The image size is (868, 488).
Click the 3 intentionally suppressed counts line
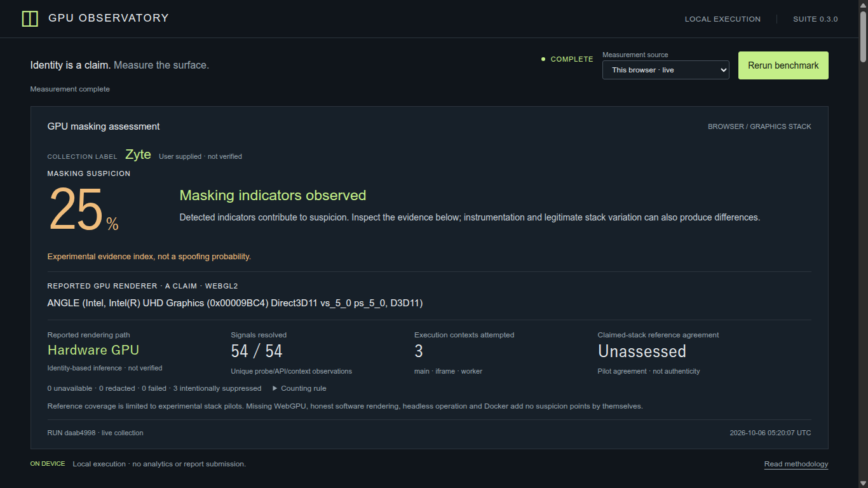click(x=154, y=388)
